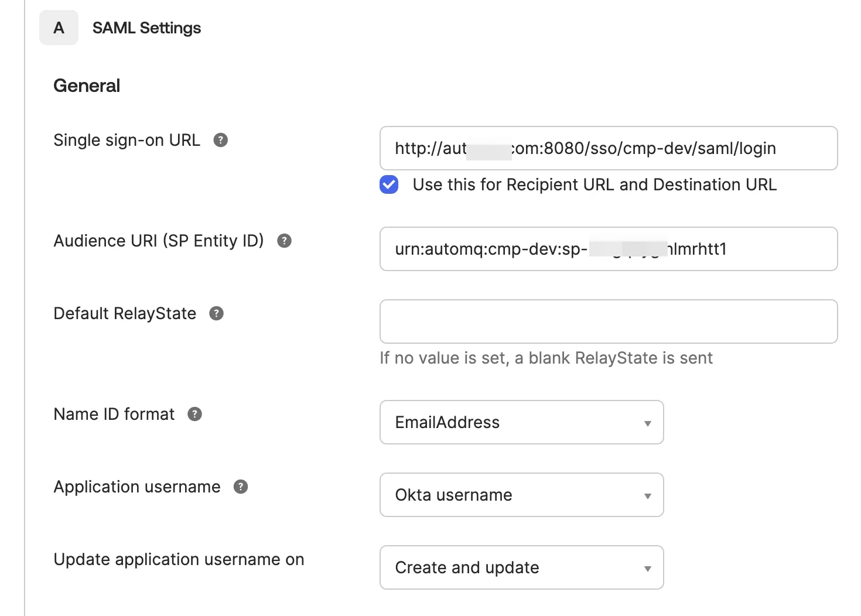The height and width of the screenshot is (616, 861).
Task: Focus the Default RelayState input field
Action: point(608,321)
